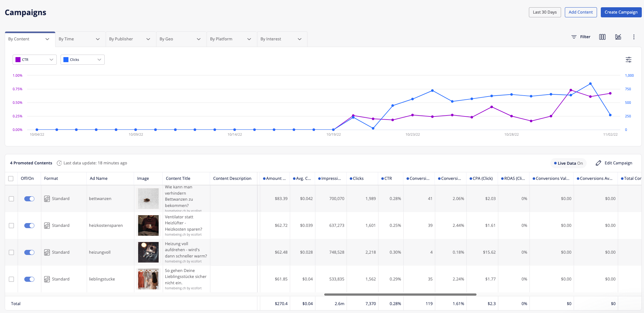Screen dimensions: 644x313
Task: Click the heizkostensparen ad name
Action: point(106,226)
